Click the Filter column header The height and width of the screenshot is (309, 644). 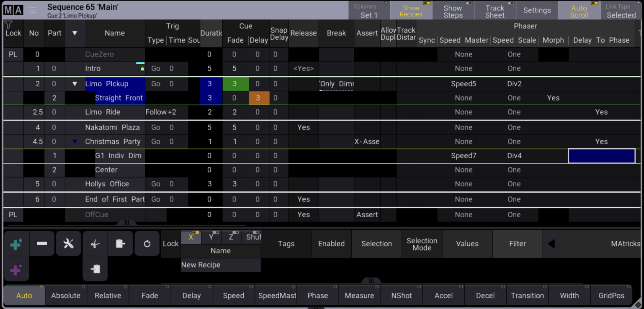(518, 244)
